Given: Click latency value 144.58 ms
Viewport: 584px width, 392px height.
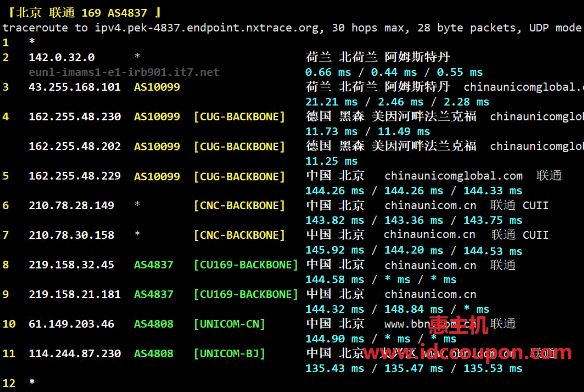Looking at the screenshot, I should [335, 279].
